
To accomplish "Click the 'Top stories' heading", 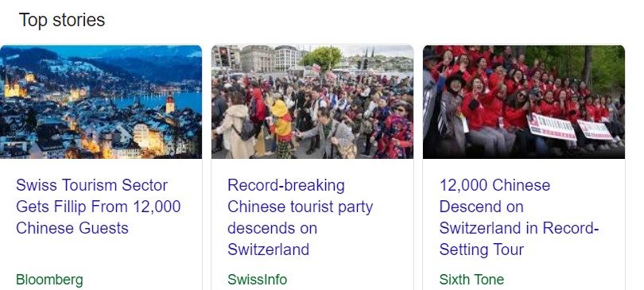I will [x=62, y=20].
